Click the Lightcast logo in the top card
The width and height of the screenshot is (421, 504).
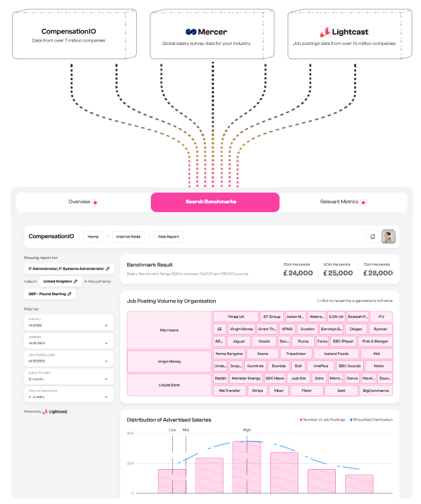[x=344, y=32]
